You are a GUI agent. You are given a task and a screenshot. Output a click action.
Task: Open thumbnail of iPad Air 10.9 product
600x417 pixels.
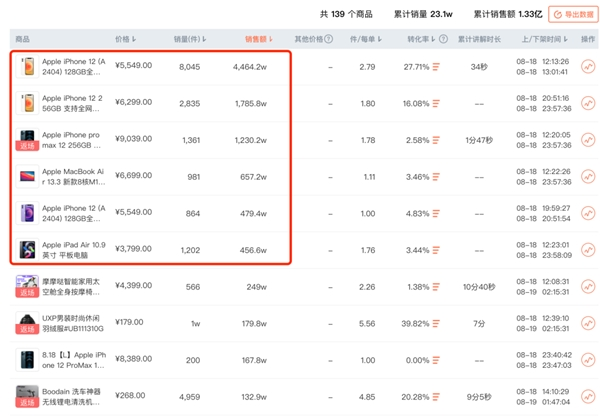(27, 250)
